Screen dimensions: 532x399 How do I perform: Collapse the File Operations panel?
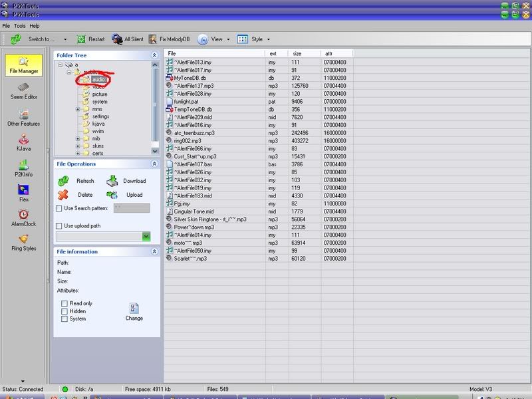[x=154, y=164]
